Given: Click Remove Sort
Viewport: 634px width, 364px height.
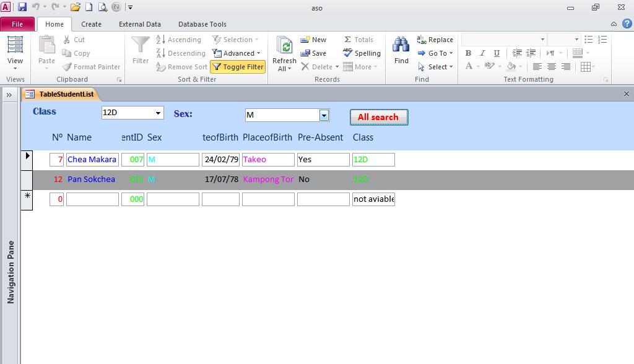Looking at the screenshot, I should point(181,67).
